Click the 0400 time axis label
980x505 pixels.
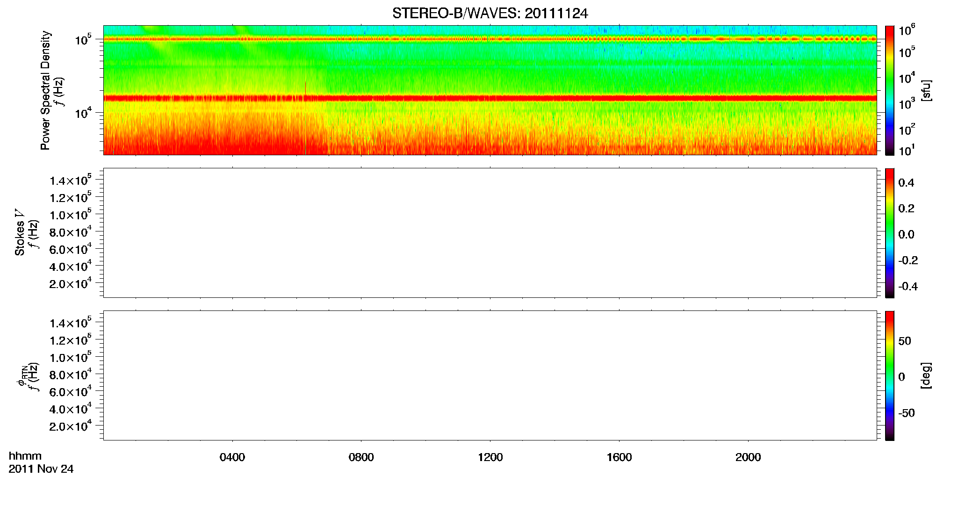click(232, 457)
